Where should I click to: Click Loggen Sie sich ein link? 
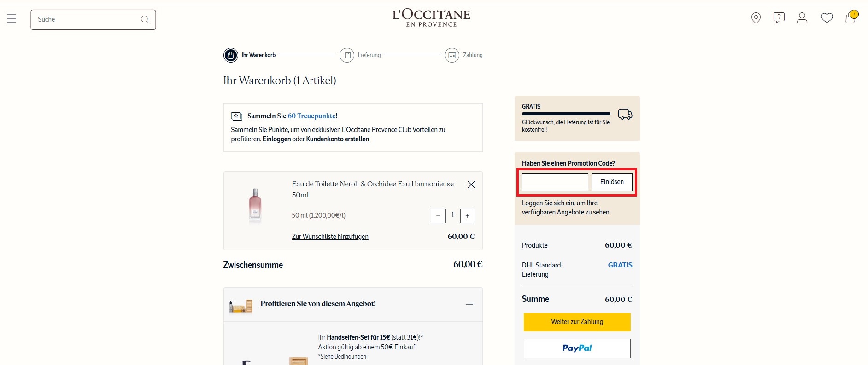pyautogui.click(x=548, y=203)
